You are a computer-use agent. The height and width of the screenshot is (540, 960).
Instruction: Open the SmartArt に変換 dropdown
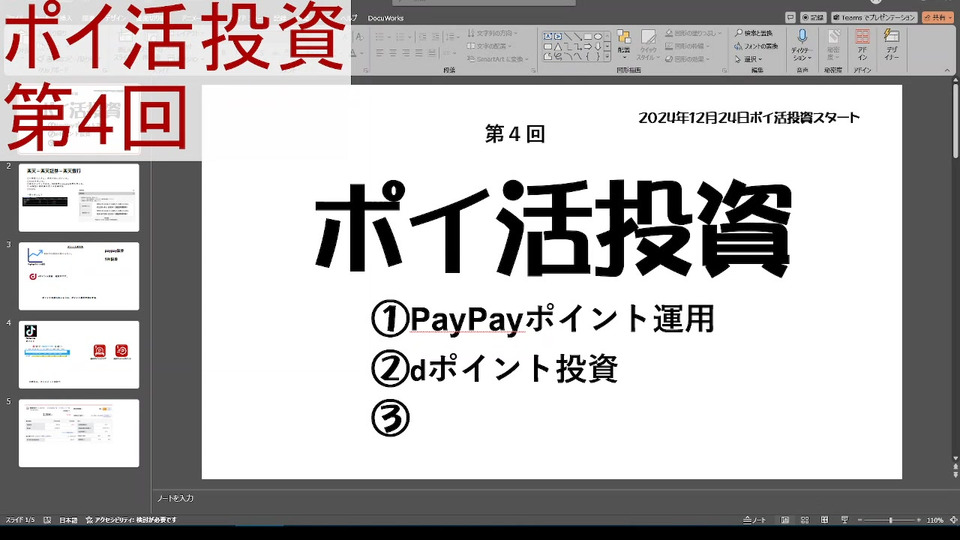[x=498, y=59]
